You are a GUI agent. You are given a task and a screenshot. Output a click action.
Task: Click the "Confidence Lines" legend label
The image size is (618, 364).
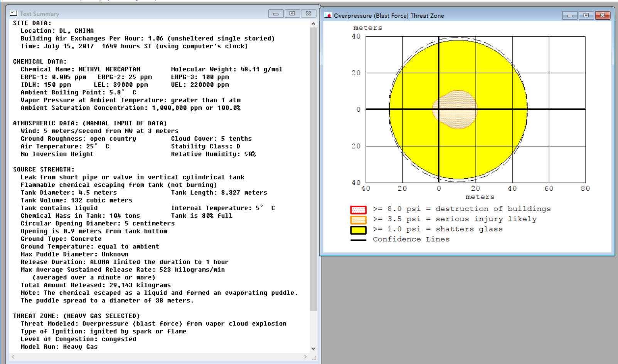click(x=411, y=239)
